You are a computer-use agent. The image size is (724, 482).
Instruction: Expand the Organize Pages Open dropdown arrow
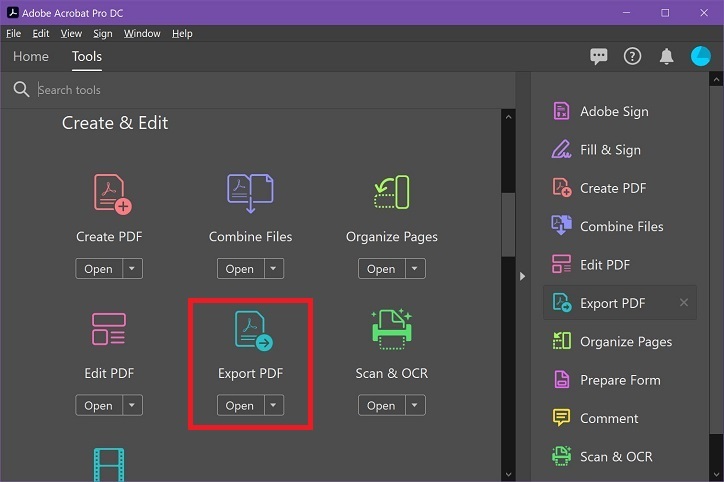coord(415,269)
